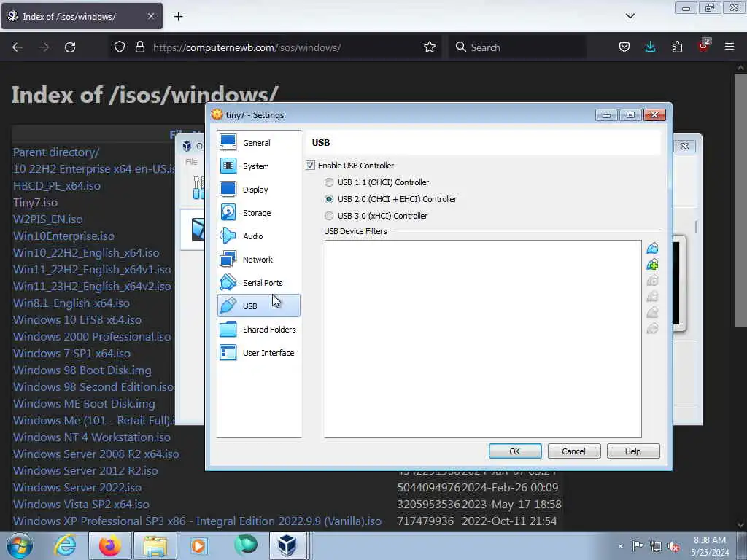Image resolution: width=747 pixels, height=560 pixels.
Task: Add USB filter from connected device
Action: [x=652, y=264]
